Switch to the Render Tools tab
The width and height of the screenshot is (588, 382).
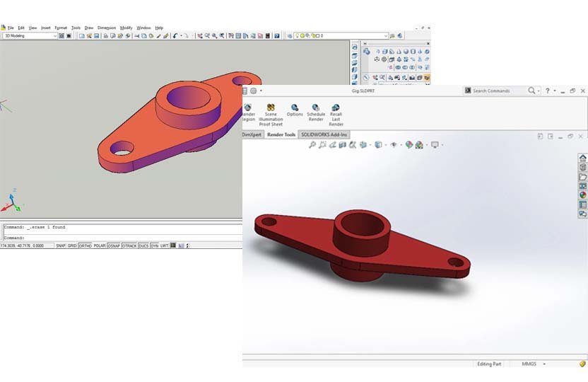click(281, 134)
